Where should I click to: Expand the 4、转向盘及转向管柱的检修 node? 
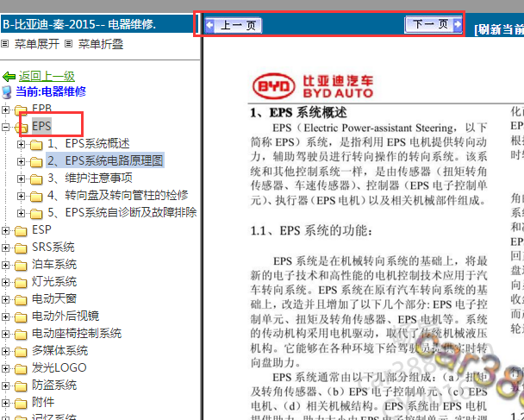point(21,196)
